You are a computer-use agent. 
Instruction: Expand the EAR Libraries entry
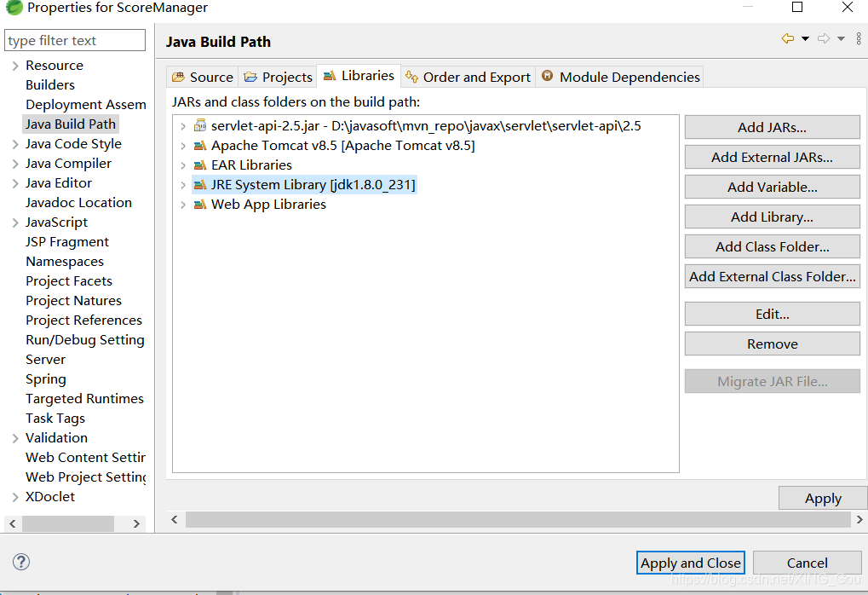click(x=182, y=165)
